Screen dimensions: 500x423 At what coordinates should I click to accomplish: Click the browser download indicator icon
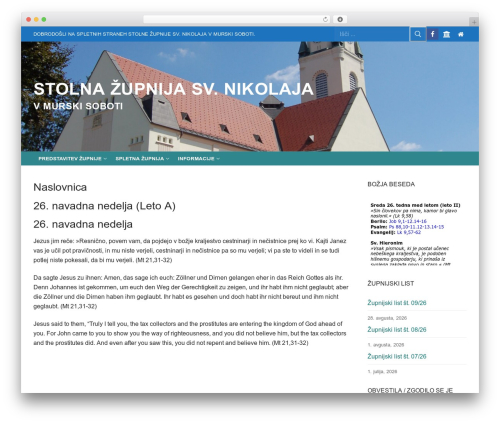[340, 19]
